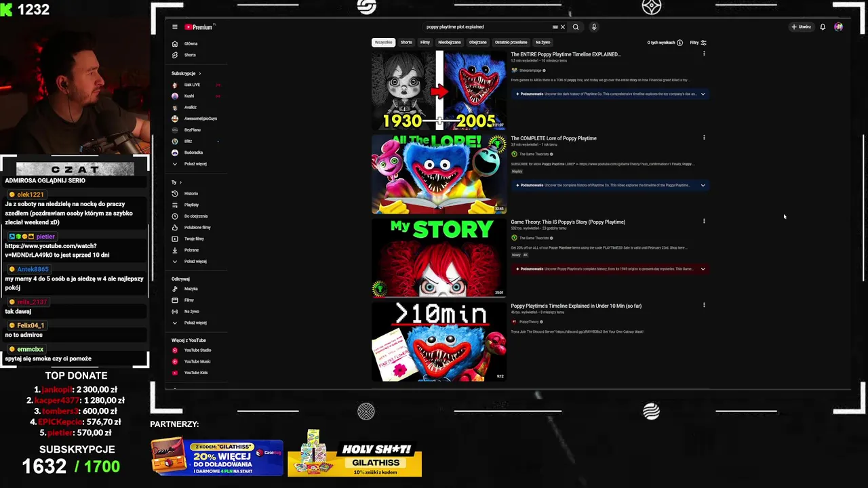
Task: Select the Obejrzane filter chip
Action: [x=478, y=43]
